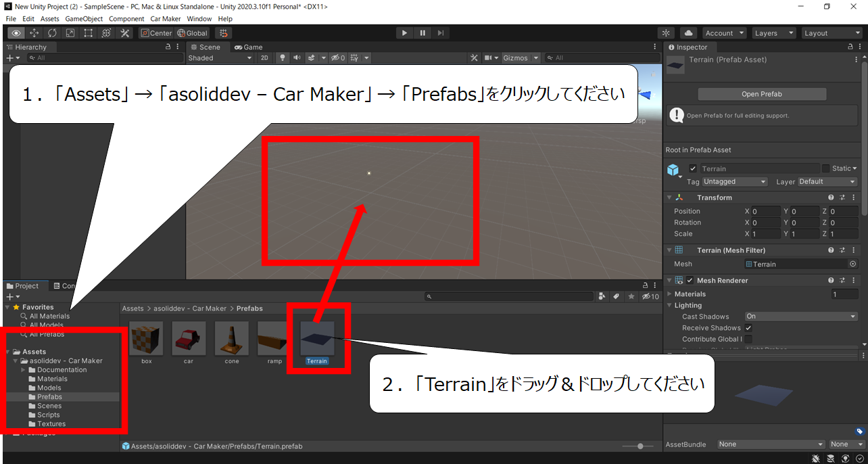
Task: Select the Rotate tool
Action: pyautogui.click(x=53, y=33)
